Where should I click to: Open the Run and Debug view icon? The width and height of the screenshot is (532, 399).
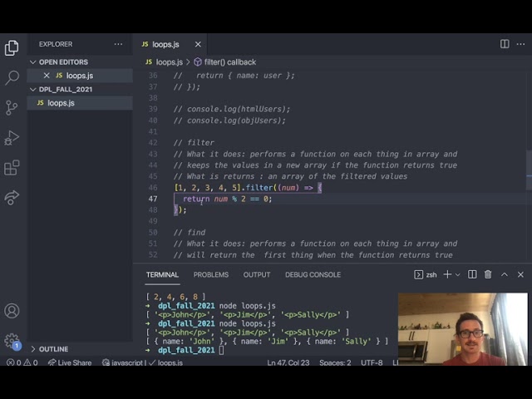(x=12, y=138)
